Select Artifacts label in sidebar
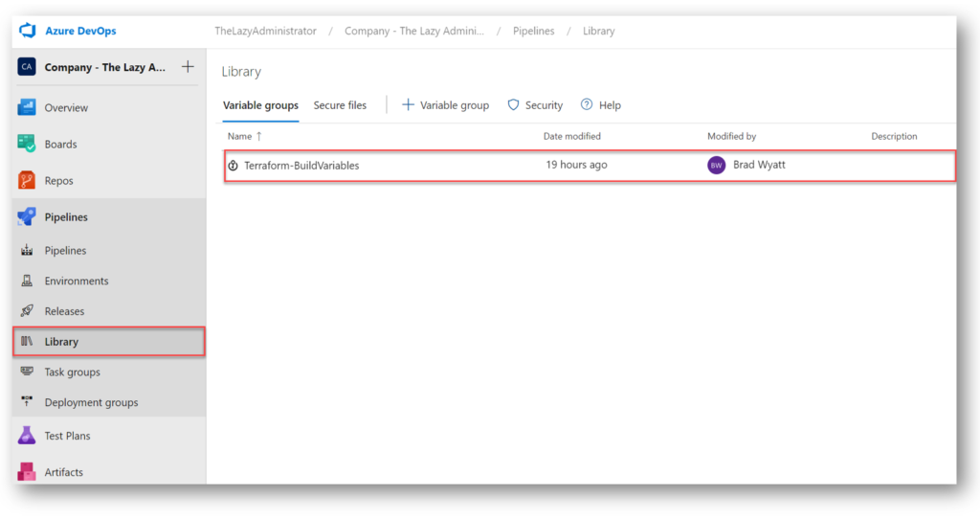The width and height of the screenshot is (980, 519). (64, 472)
